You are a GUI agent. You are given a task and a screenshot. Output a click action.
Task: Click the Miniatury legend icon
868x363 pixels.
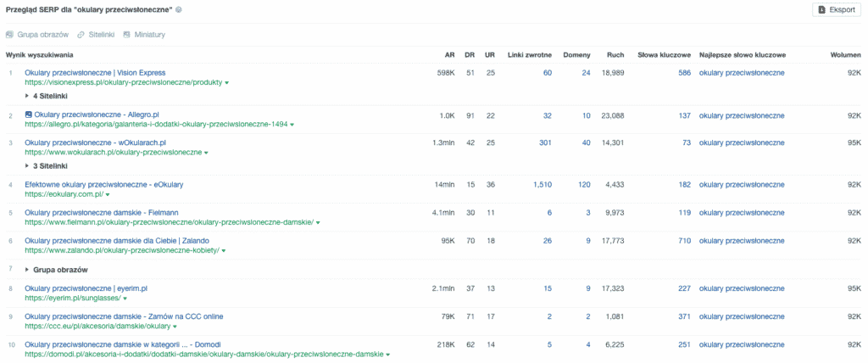coord(126,35)
